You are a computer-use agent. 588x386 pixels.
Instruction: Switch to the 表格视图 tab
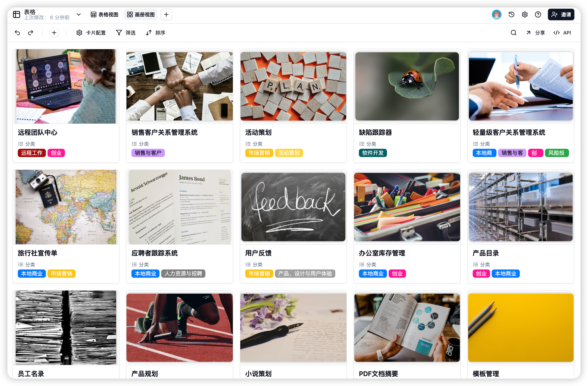click(105, 15)
